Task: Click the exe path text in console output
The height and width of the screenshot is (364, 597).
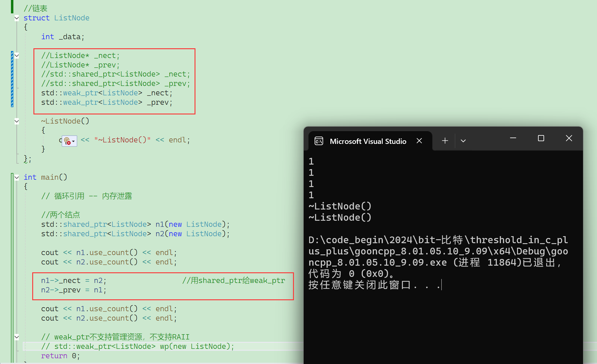Action: click(x=438, y=251)
